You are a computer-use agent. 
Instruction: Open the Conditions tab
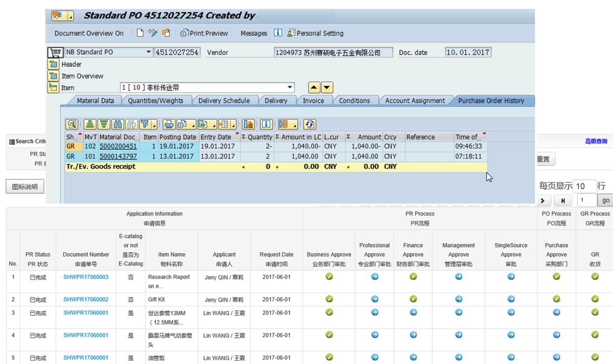tap(355, 101)
